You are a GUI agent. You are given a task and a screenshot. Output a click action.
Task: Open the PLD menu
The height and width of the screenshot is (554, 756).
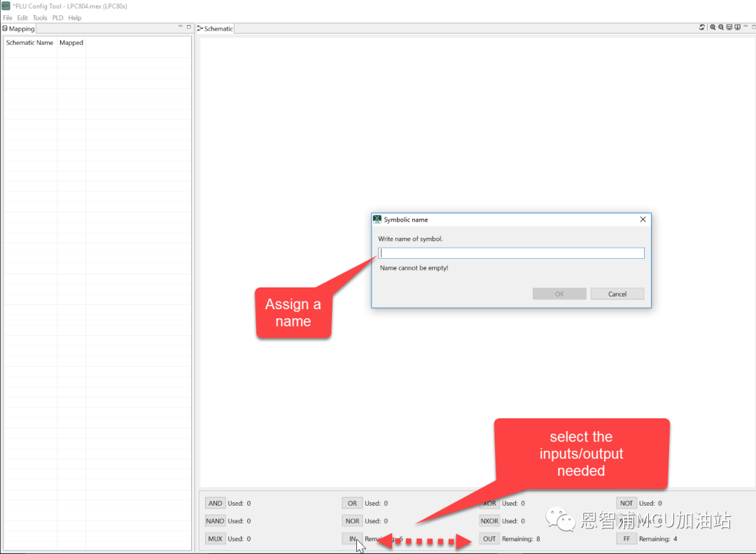click(58, 17)
